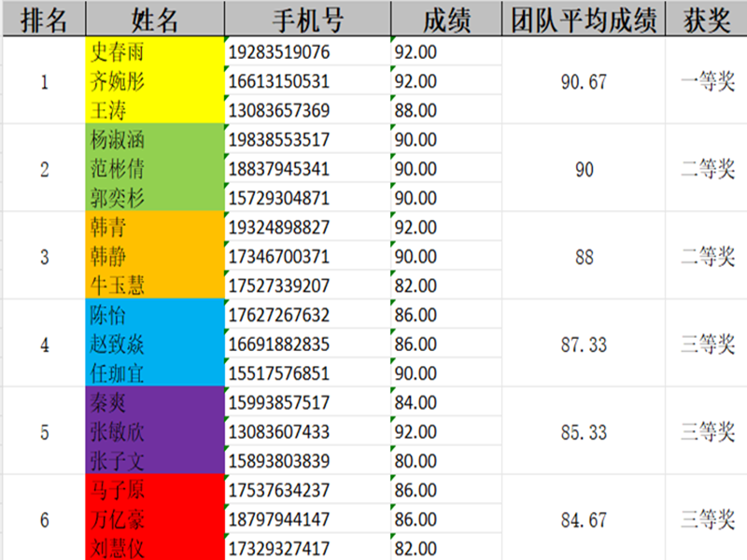
Task: Select the 排名 column header
Action: tap(44, 19)
